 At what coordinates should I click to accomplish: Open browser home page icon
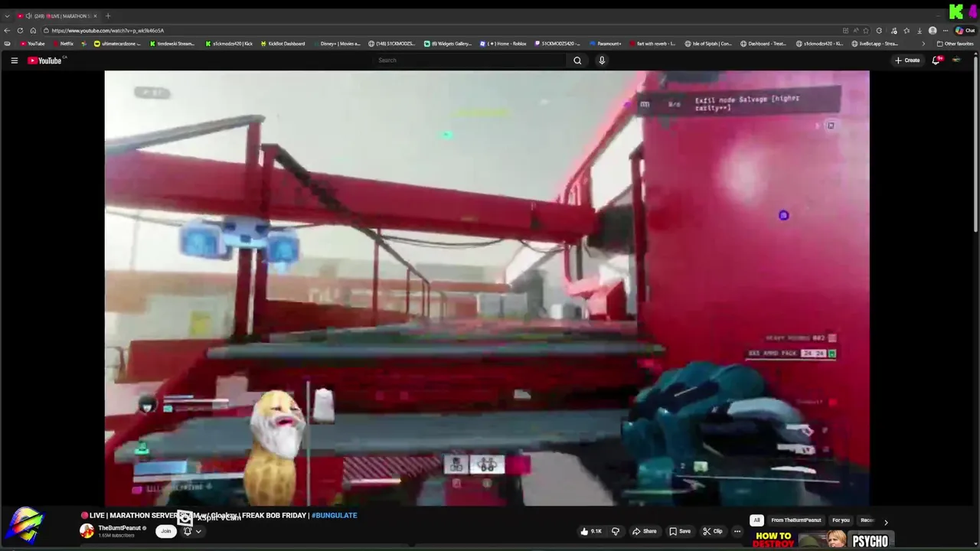tap(33, 31)
